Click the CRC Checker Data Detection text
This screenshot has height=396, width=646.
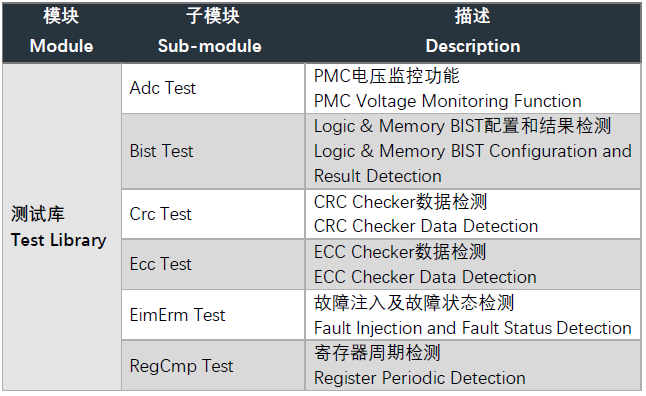(x=426, y=226)
